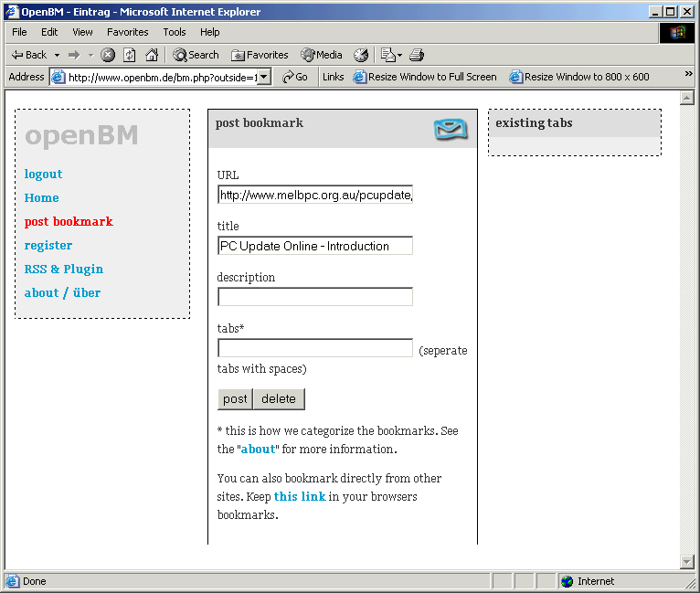This screenshot has height=593, width=700.
Task: Refresh the page with Refresh icon
Action: (x=130, y=55)
